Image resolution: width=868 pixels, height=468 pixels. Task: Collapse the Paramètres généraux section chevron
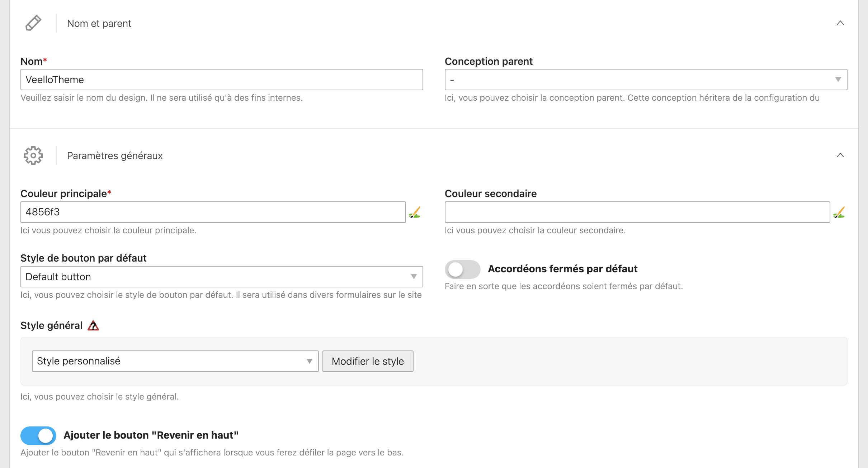pos(840,156)
